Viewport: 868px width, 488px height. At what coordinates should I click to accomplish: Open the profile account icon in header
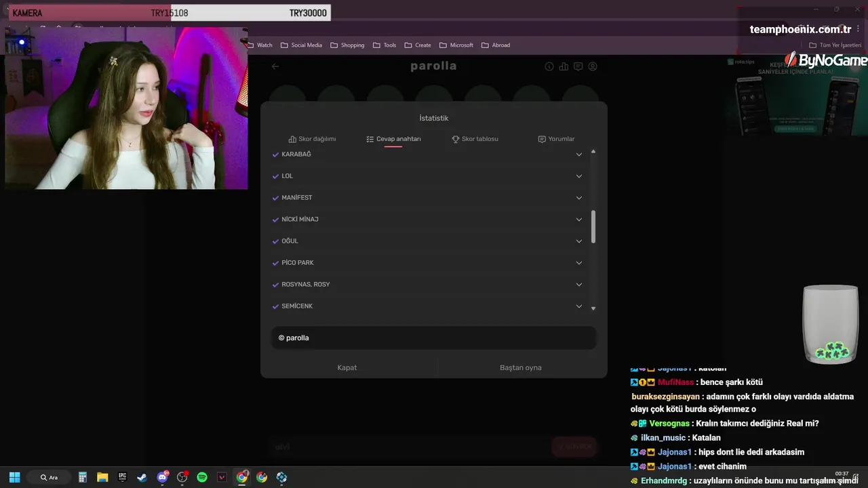tap(593, 66)
